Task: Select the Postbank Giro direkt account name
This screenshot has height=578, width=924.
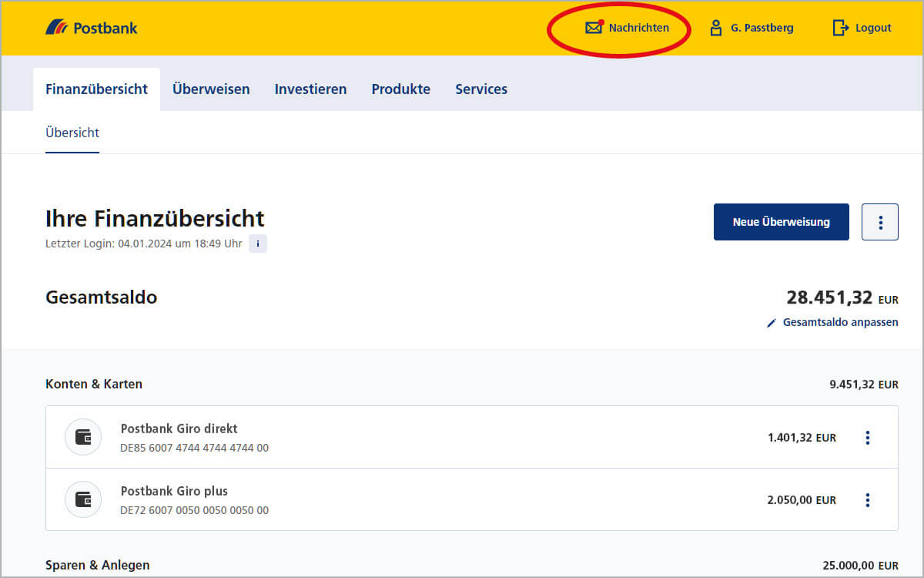Action: coord(179,428)
